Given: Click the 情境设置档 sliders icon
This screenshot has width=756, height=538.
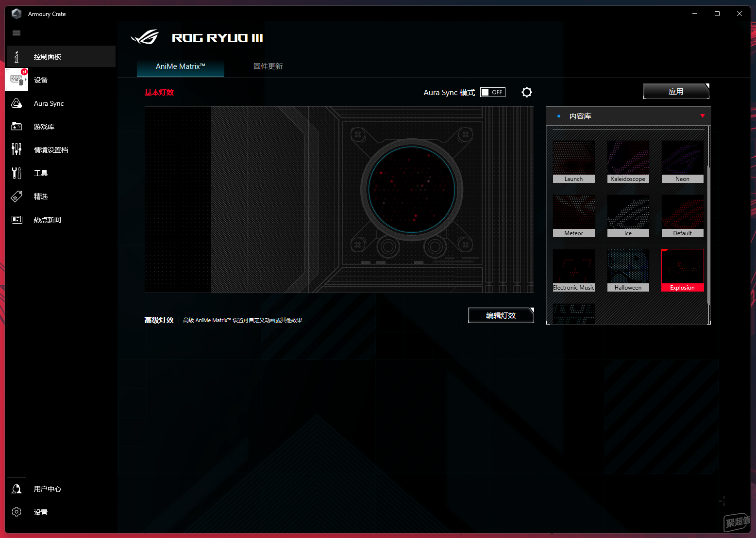Looking at the screenshot, I should [17, 149].
